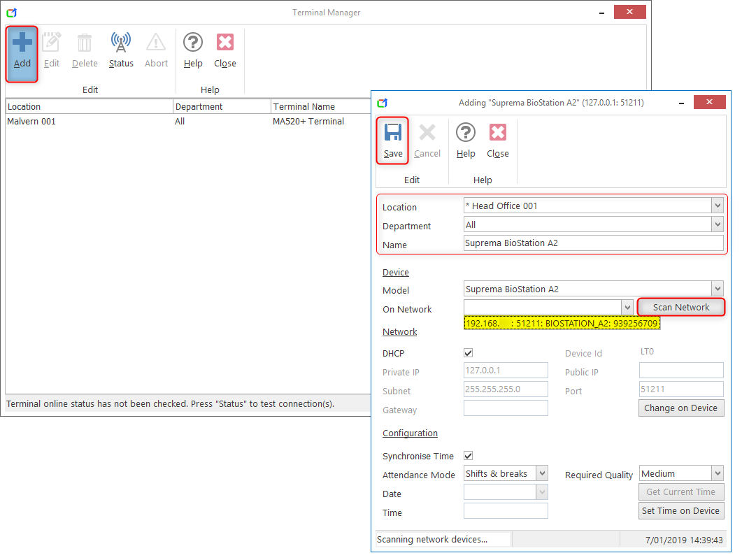Sort by Location column header

pos(89,106)
